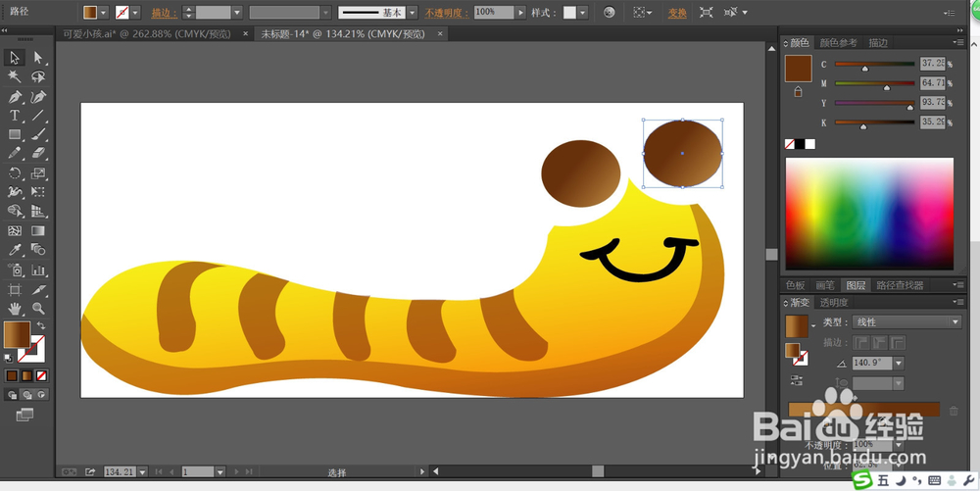Switch to 描边 panel tab
980x491 pixels.
[x=878, y=42]
